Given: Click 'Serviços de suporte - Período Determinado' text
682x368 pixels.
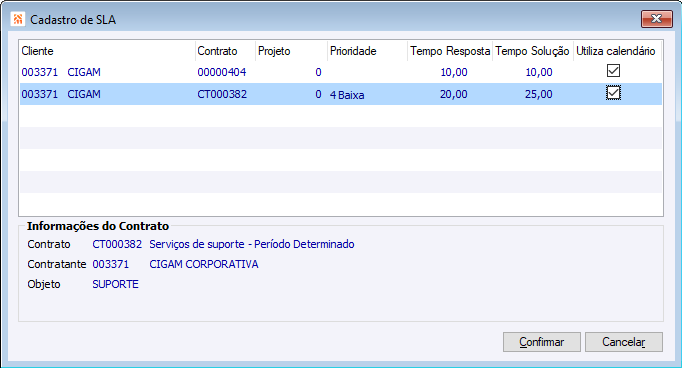Looking at the screenshot, I should pyautogui.click(x=252, y=244).
